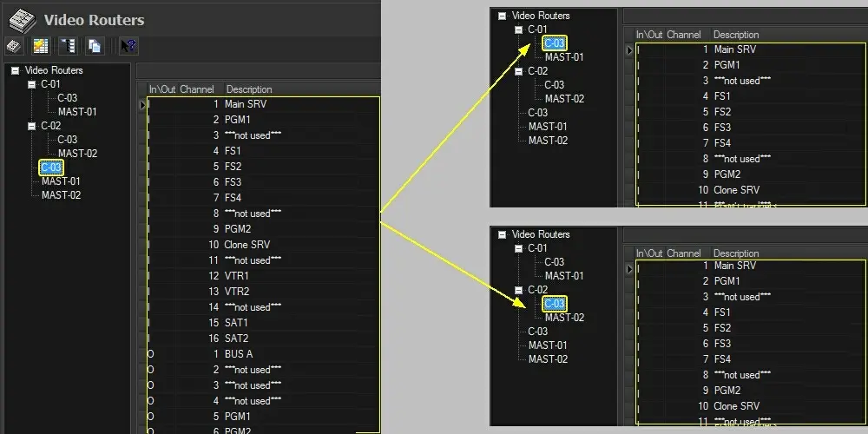
Task: Click Channel column header in left table
Action: pyautogui.click(x=197, y=89)
